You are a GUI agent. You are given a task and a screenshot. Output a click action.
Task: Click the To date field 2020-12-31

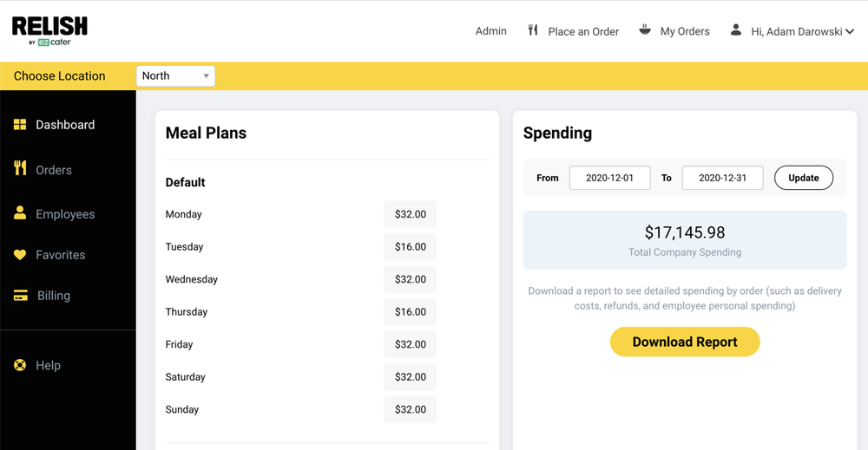pos(722,178)
